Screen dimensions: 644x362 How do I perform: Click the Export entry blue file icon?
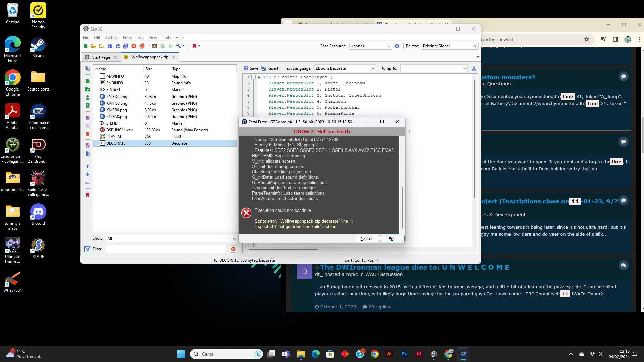(88, 154)
